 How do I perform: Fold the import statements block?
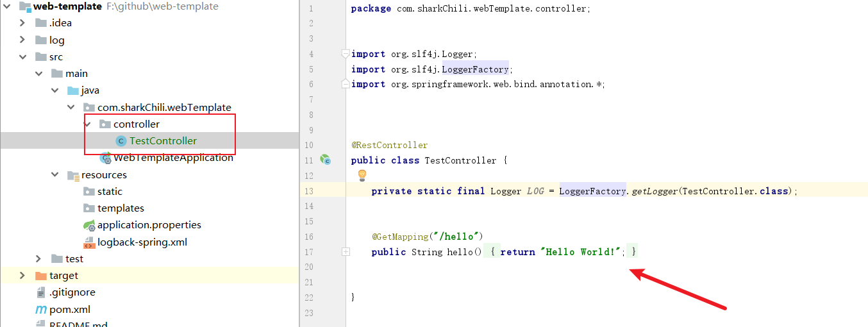(x=346, y=54)
